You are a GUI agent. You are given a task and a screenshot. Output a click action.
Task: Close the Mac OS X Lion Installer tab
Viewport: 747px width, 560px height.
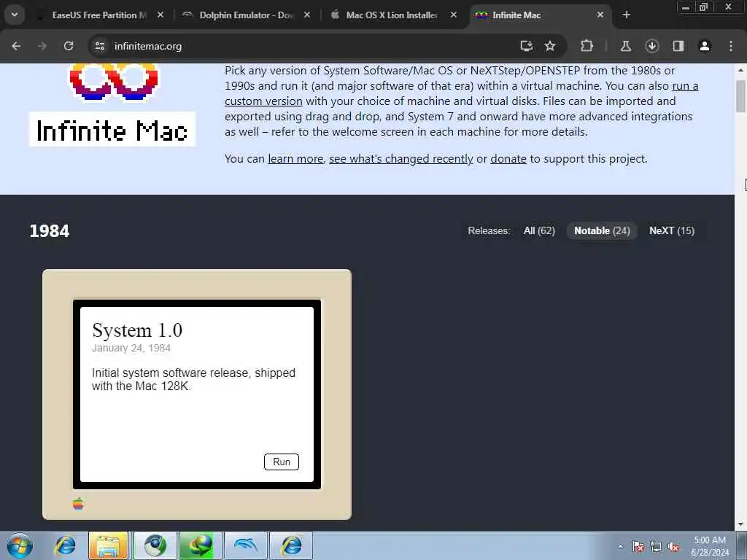(x=454, y=15)
